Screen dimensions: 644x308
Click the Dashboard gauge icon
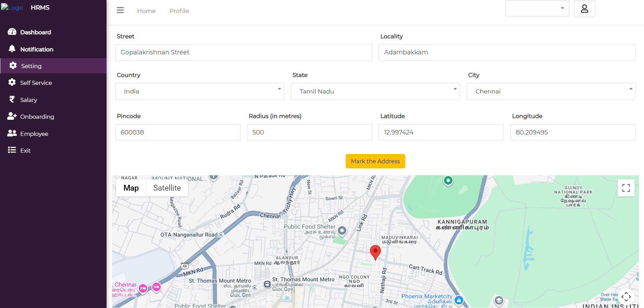pyautogui.click(x=12, y=32)
